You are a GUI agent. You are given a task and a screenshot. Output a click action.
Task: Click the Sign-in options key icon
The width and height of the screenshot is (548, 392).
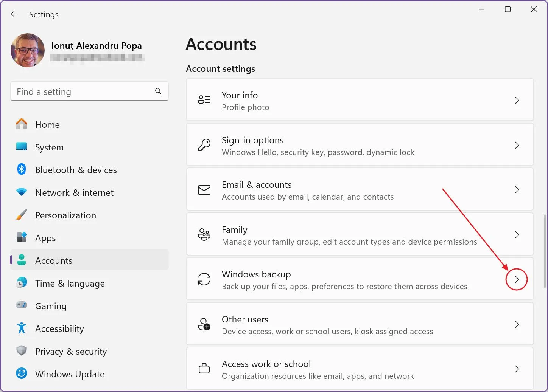pyautogui.click(x=204, y=145)
